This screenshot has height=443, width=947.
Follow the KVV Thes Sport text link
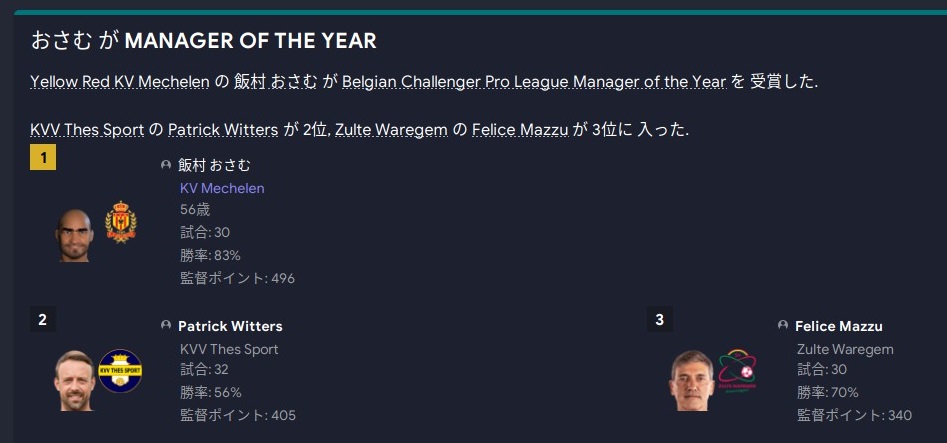click(87, 129)
